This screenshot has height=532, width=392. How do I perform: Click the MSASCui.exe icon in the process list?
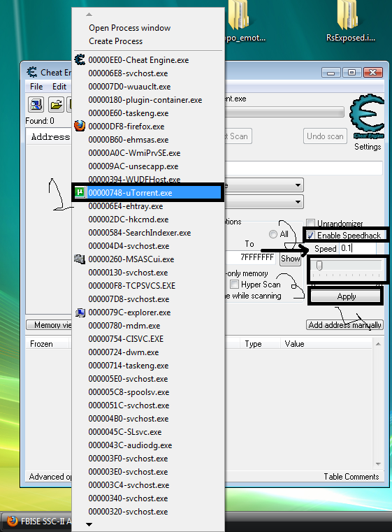80,259
